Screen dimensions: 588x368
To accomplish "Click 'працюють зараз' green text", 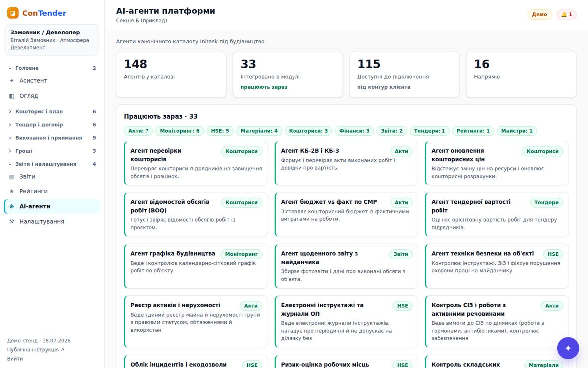I will tap(264, 87).
